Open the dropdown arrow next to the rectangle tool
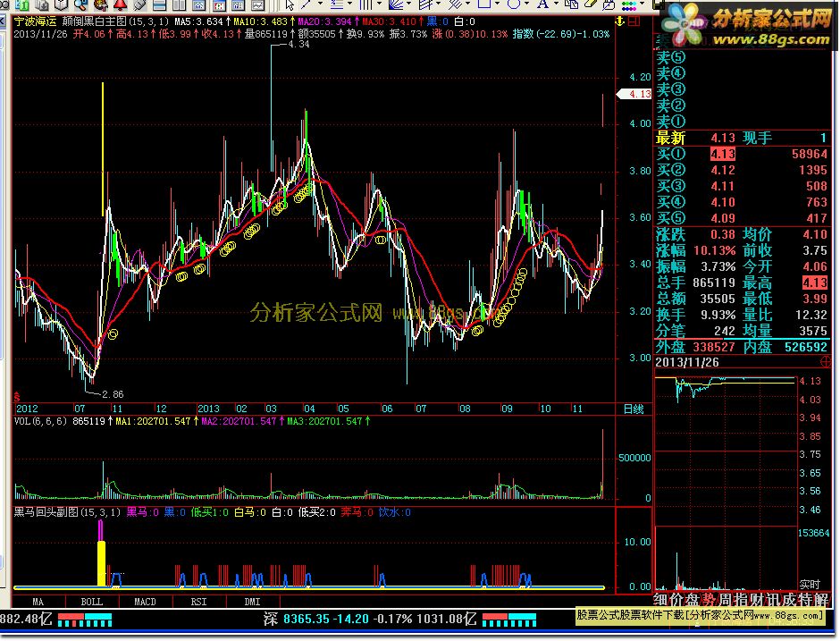The image size is (840, 641). click(498, 4)
